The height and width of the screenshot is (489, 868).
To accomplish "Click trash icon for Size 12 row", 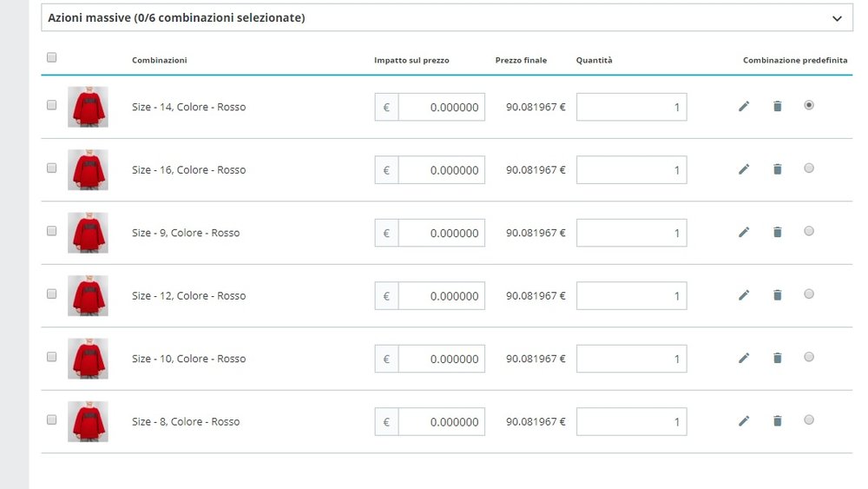I will (x=777, y=295).
